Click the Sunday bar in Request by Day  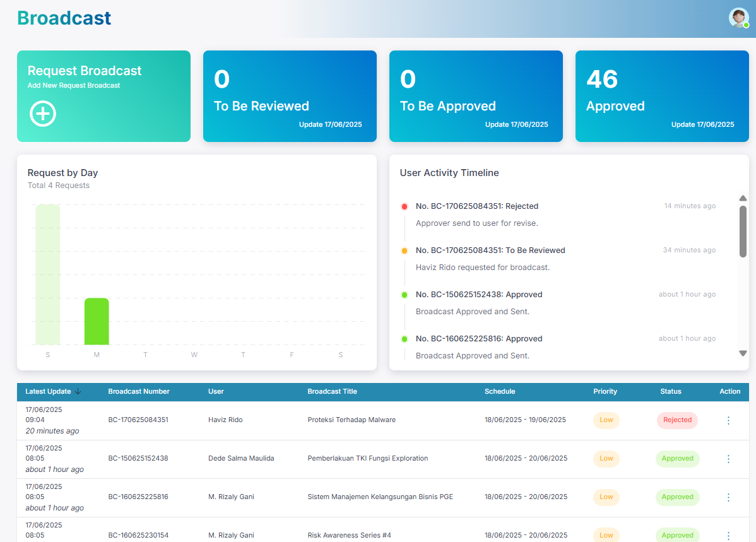[48, 275]
